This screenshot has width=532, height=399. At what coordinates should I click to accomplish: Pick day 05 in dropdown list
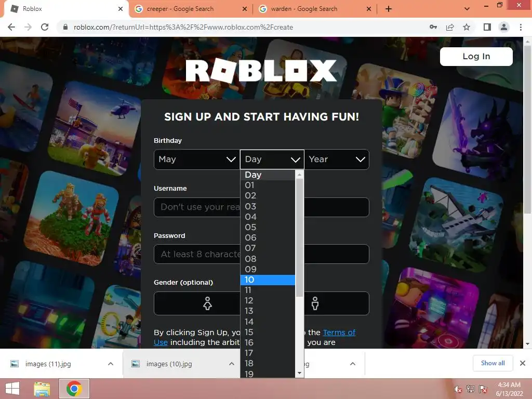click(x=268, y=228)
